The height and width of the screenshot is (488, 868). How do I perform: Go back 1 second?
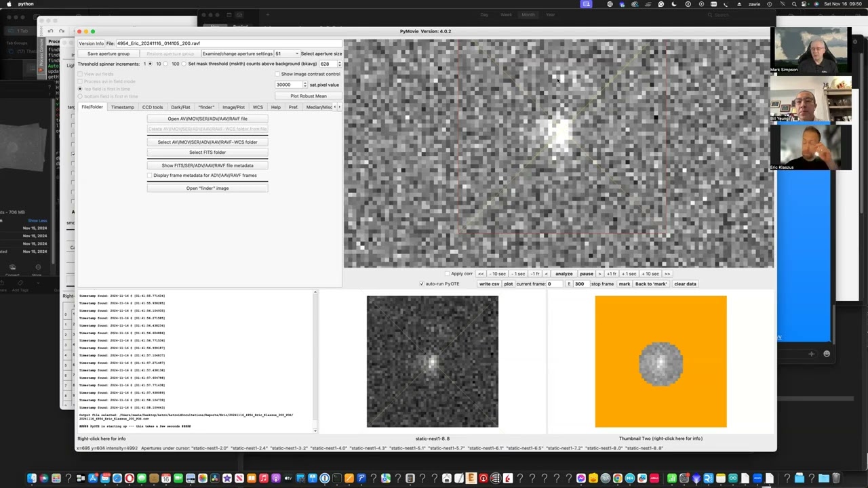[519, 274]
